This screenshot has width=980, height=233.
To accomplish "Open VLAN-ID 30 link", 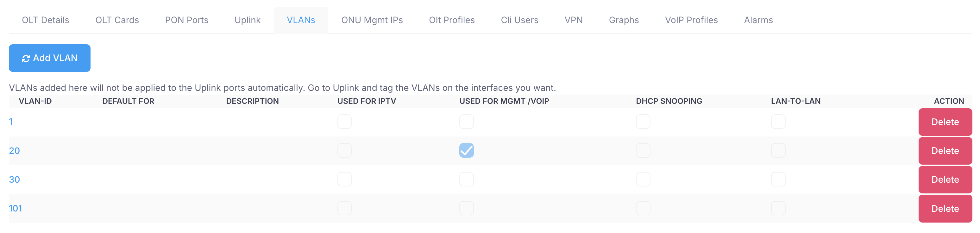I will (15, 179).
